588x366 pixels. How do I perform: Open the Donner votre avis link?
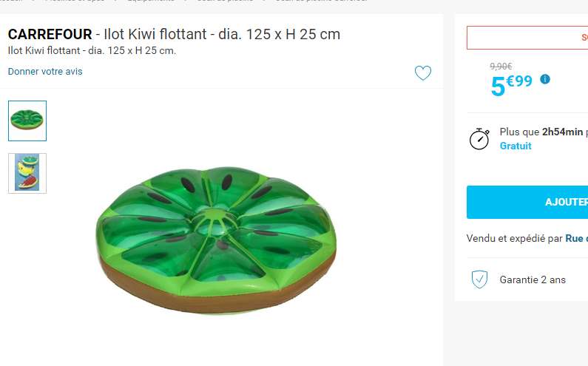point(45,72)
